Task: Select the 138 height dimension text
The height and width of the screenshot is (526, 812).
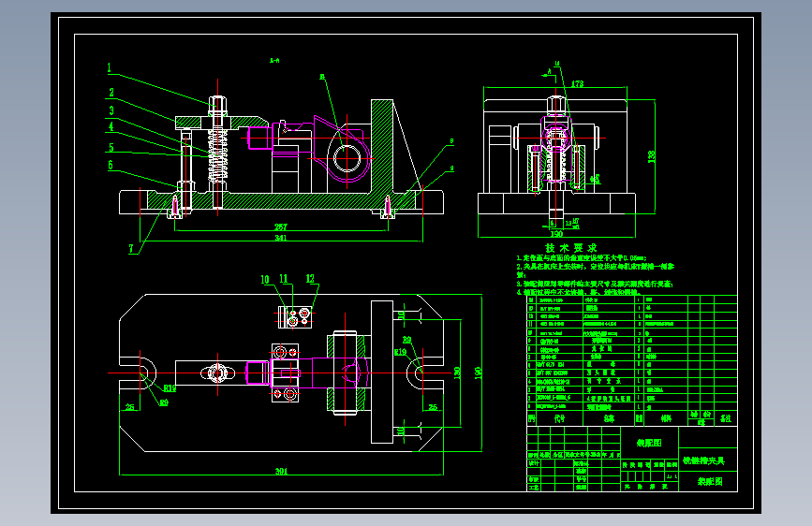Action: pyautogui.click(x=652, y=157)
